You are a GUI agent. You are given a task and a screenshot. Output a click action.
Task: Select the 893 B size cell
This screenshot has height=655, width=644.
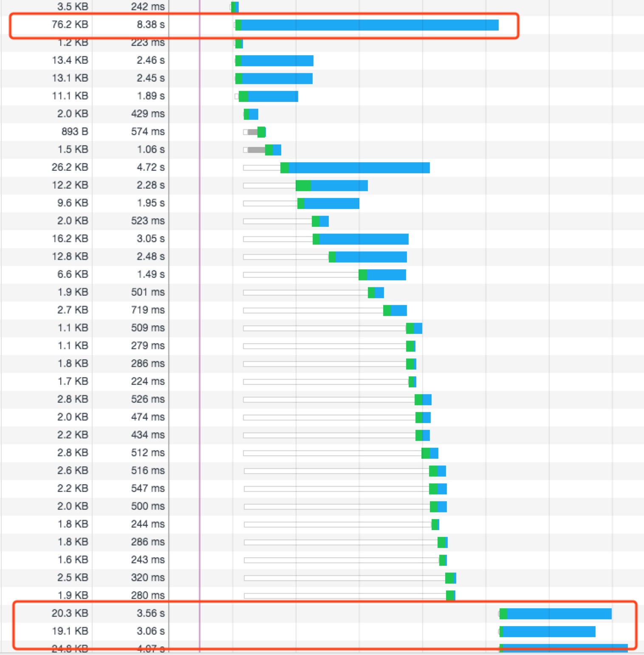[74, 132]
